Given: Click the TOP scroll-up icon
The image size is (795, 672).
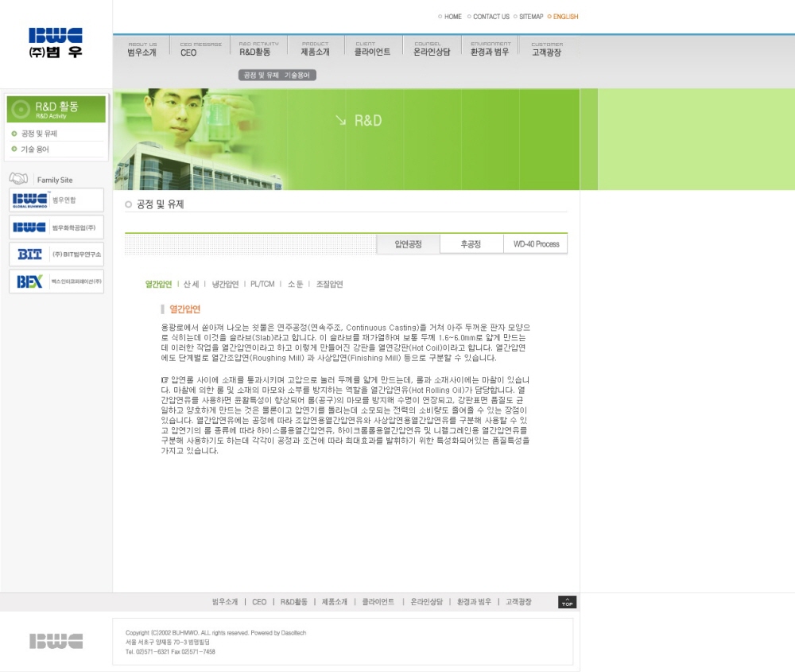Looking at the screenshot, I should point(567,602).
